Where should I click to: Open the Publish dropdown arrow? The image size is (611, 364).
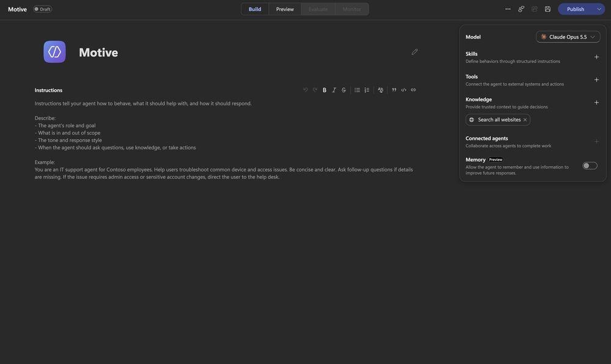coord(599,9)
